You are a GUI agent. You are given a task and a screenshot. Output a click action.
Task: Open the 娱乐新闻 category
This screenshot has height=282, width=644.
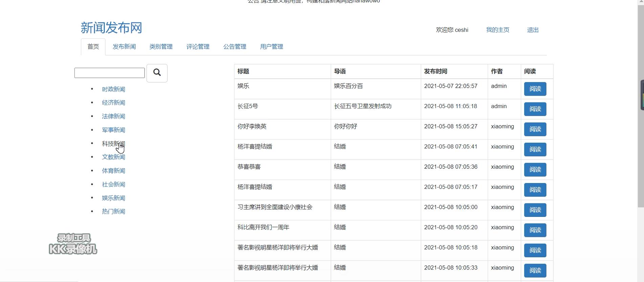click(x=113, y=198)
